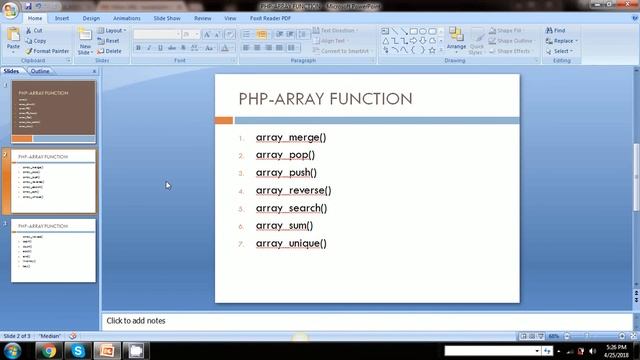Toggle Bold formatting

click(x=138, y=48)
